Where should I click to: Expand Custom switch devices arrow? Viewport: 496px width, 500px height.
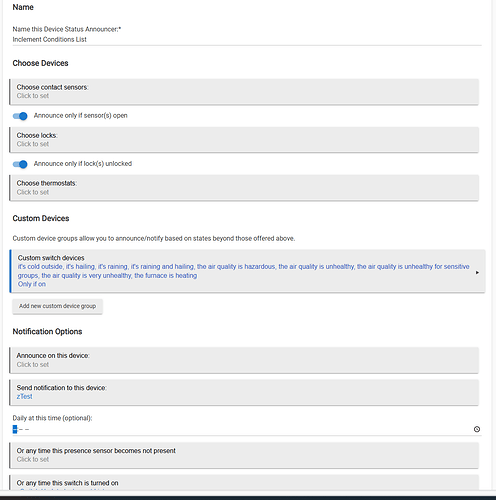[477, 272]
